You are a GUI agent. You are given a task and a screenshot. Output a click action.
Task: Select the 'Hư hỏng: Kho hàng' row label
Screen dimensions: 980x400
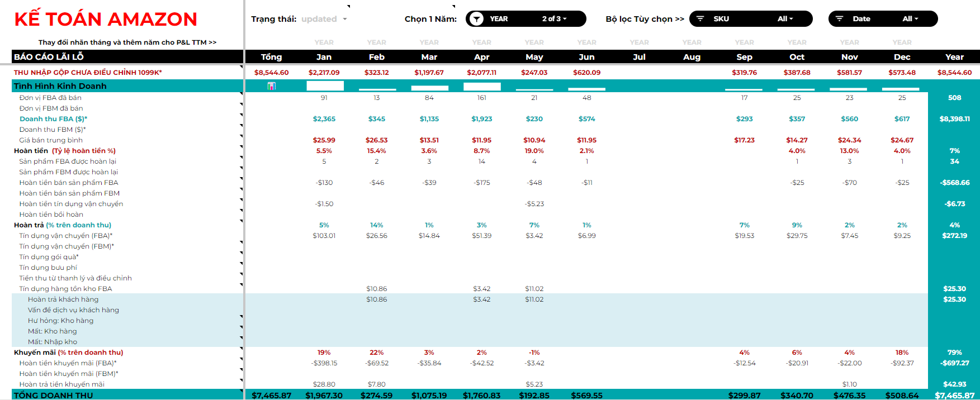coord(60,321)
